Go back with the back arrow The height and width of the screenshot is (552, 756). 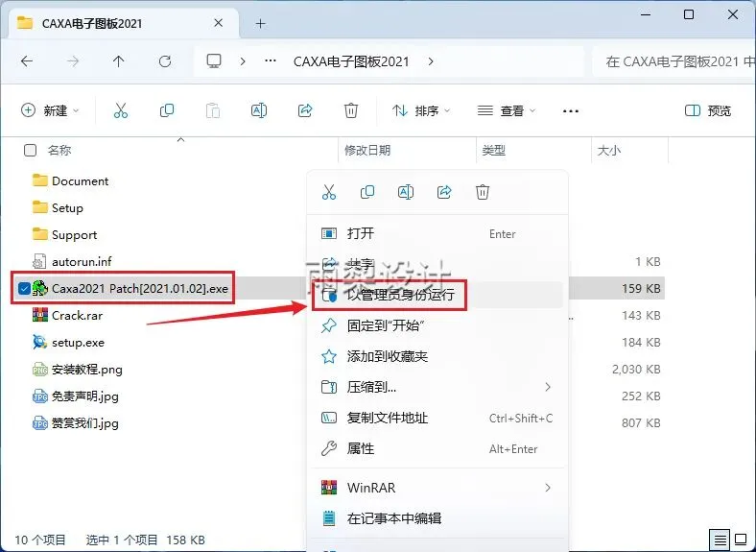click(x=27, y=61)
